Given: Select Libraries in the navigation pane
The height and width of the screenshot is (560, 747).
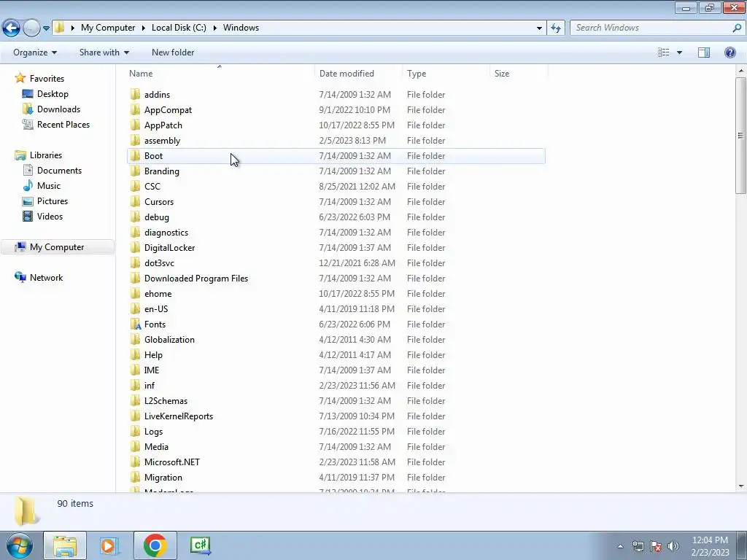Looking at the screenshot, I should pyautogui.click(x=46, y=155).
